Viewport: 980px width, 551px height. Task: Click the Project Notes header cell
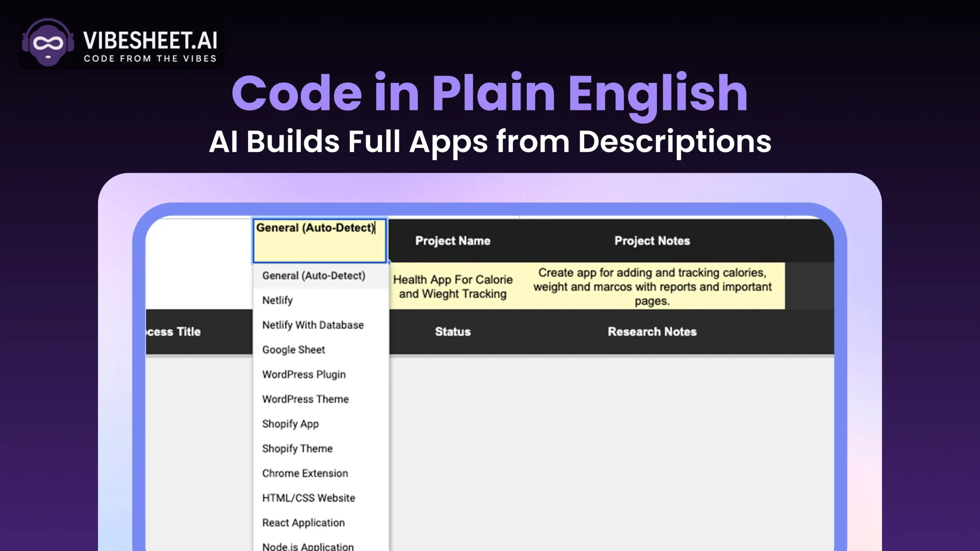click(x=652, y=241)
